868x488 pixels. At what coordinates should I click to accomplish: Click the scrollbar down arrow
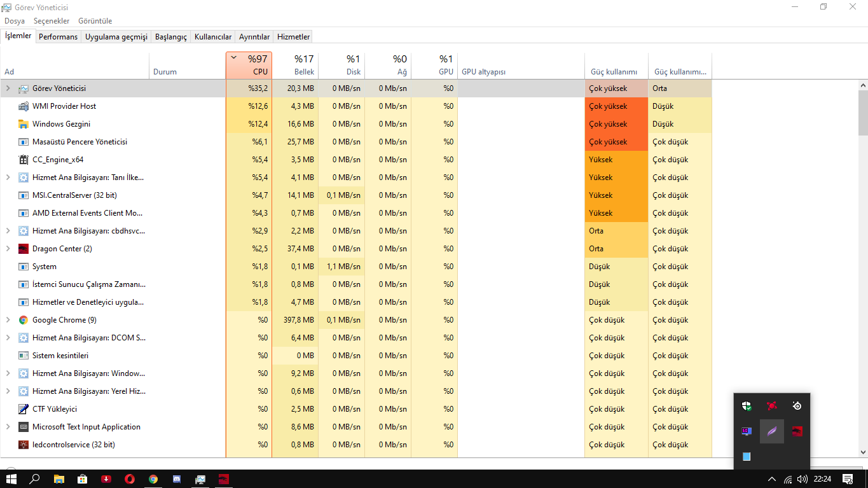click(x=863, y=452)
